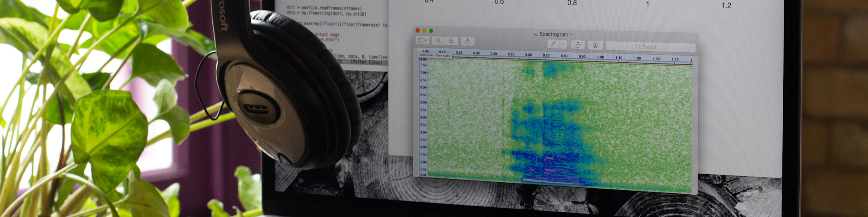Click the 0.20 mark on time ruler
Image resolution: width=868 pixels, height=217 pixels.
click(x=459, y=53)
